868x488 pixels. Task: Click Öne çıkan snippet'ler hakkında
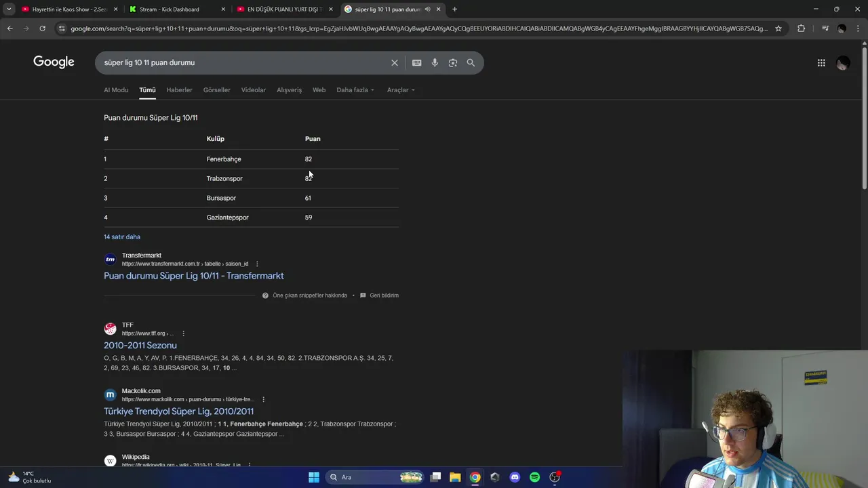tap(309, 296)
